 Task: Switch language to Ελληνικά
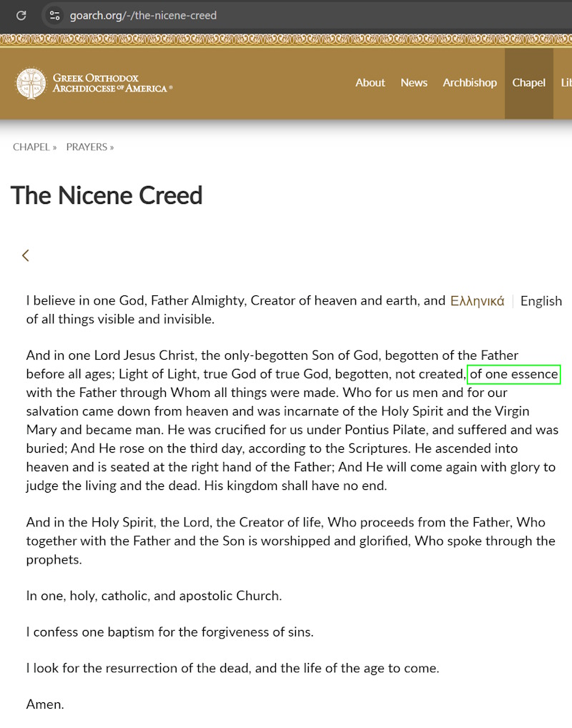click(477, 301)
